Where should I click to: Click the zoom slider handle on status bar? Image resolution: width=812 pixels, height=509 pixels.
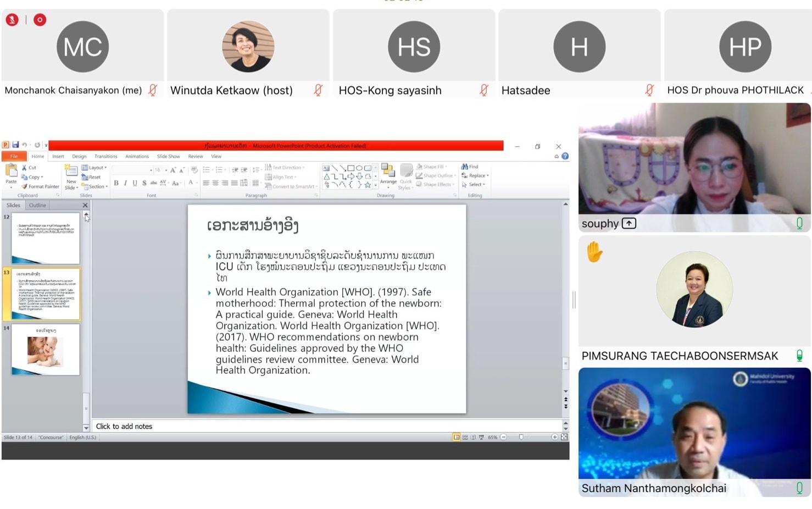(521, 437)
